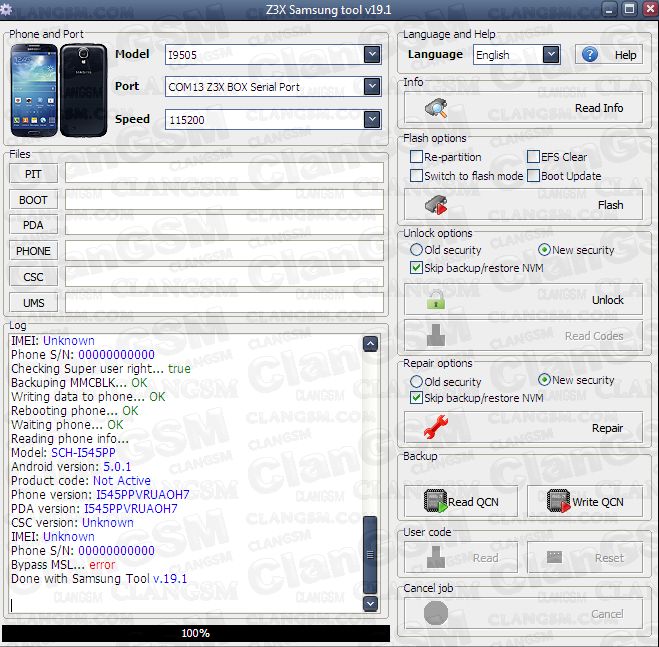Click the CSC file path field

pyautogui.click(x=224, y=276)
